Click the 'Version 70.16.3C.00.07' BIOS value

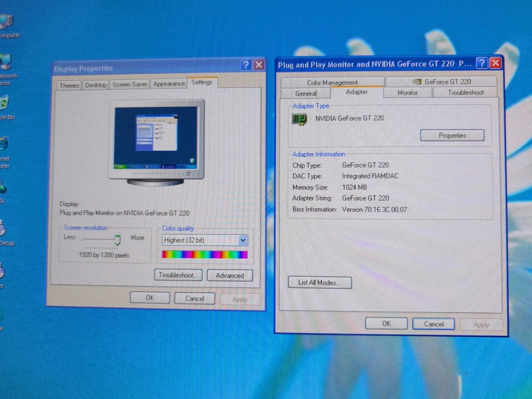click(374, 209)
